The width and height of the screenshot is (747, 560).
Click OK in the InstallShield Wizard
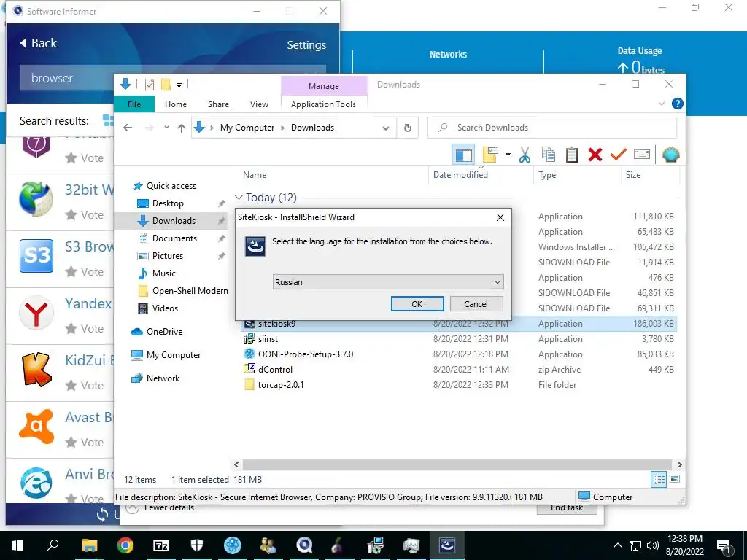(417, 304)
